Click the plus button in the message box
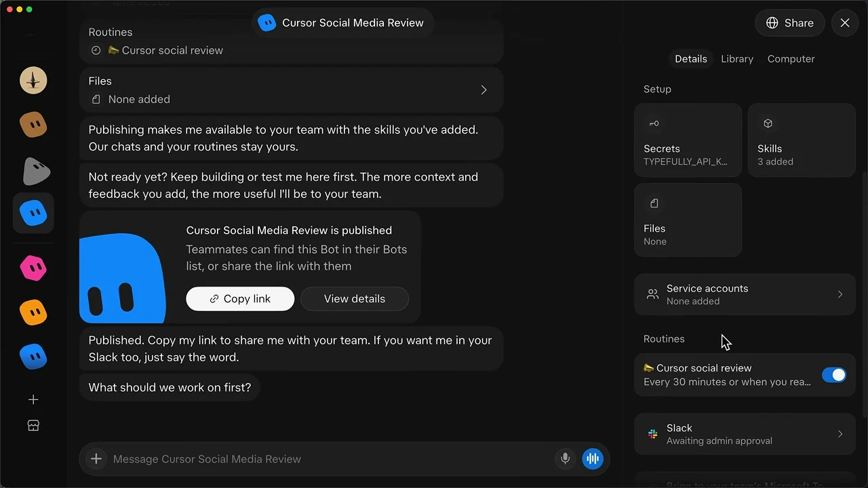Viewport: 868px width, 488px height. (96, 459)
